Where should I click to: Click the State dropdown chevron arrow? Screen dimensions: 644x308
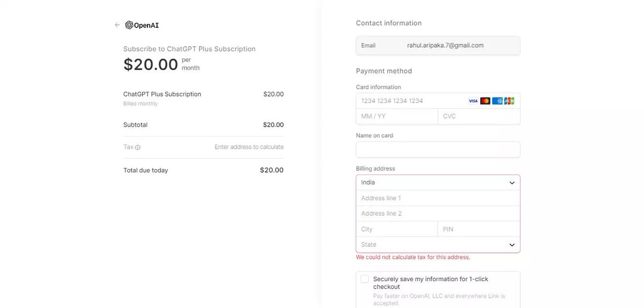point(511,245)
